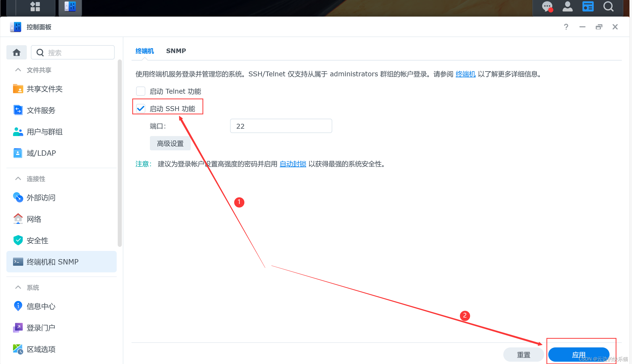The width and height of the screenshot is (632, 364).
Task: Open 文件服务 icon in sidebar
Action: pyautogui.click(x=18, y=110)
